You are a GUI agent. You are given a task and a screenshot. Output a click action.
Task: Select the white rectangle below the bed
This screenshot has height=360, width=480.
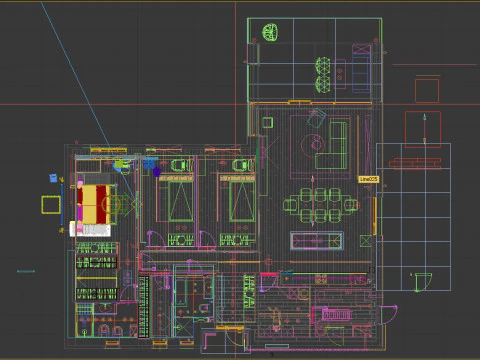coord(90,230)
